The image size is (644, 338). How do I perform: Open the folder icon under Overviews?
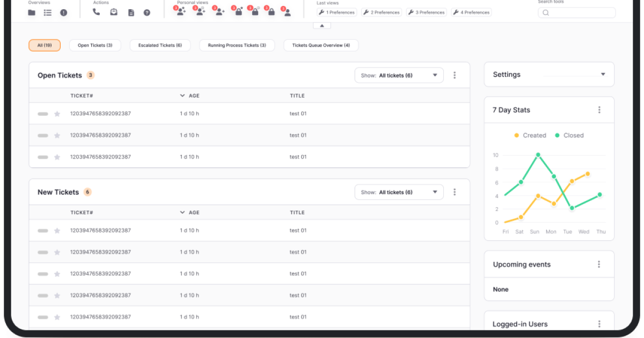[x=32, y=12]
